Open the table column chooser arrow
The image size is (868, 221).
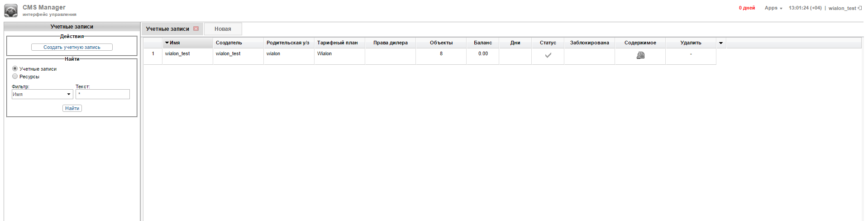tap(721, 43)
